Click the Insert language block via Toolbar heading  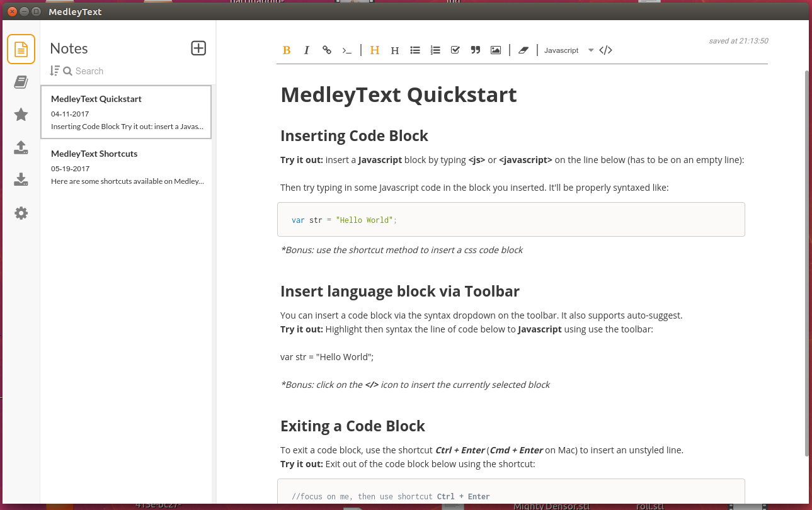point(400,292)
